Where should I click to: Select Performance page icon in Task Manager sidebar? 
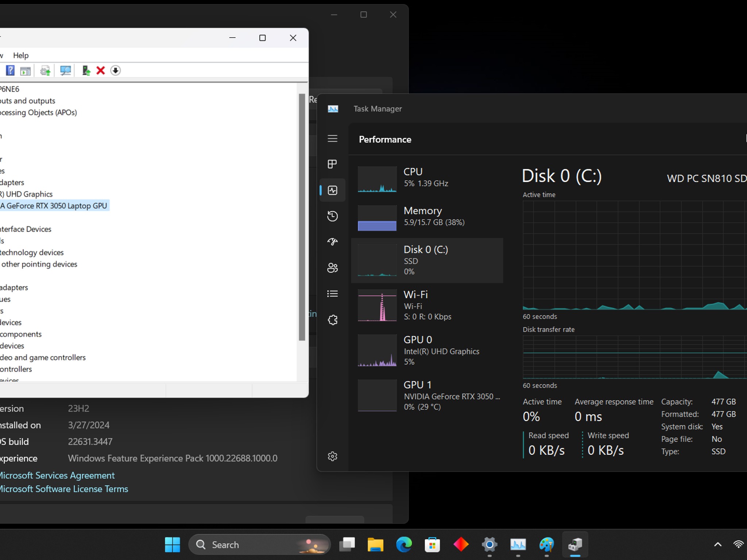pyautogui.click(x=332, y=190)
